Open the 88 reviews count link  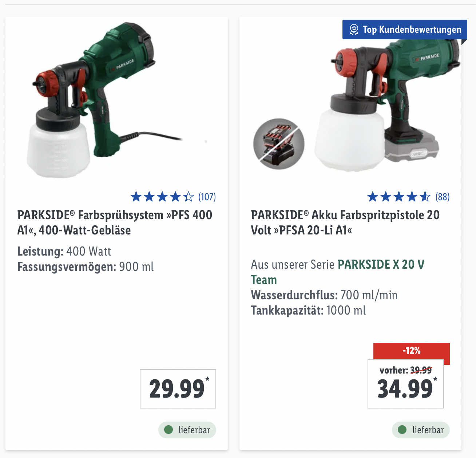(443, 197)
